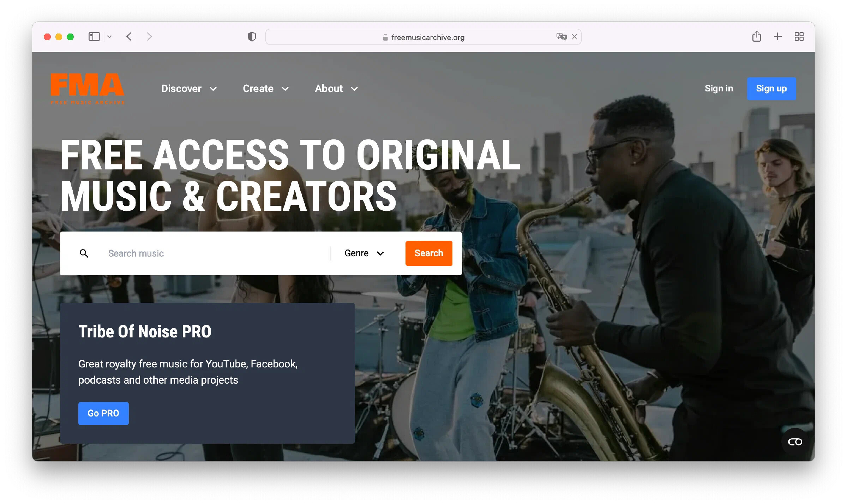Click the Go PRO button

click(103, 413)
